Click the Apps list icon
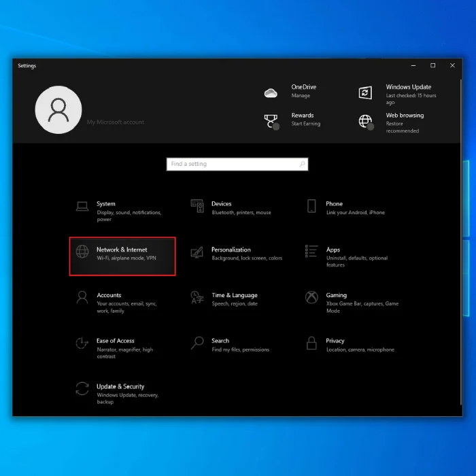The height and width of the screenshot is (476, 476). click(x=311, y=252)
